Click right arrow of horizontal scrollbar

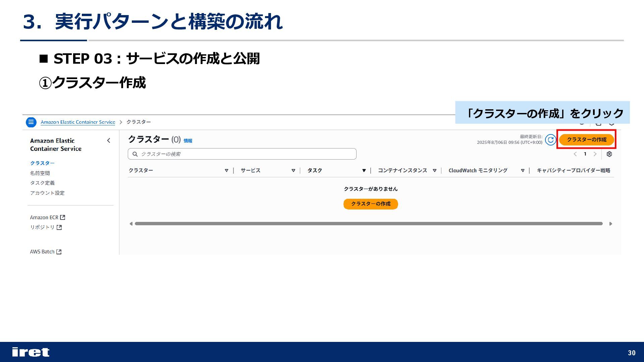pyautogui.click(x=611, y=224)
